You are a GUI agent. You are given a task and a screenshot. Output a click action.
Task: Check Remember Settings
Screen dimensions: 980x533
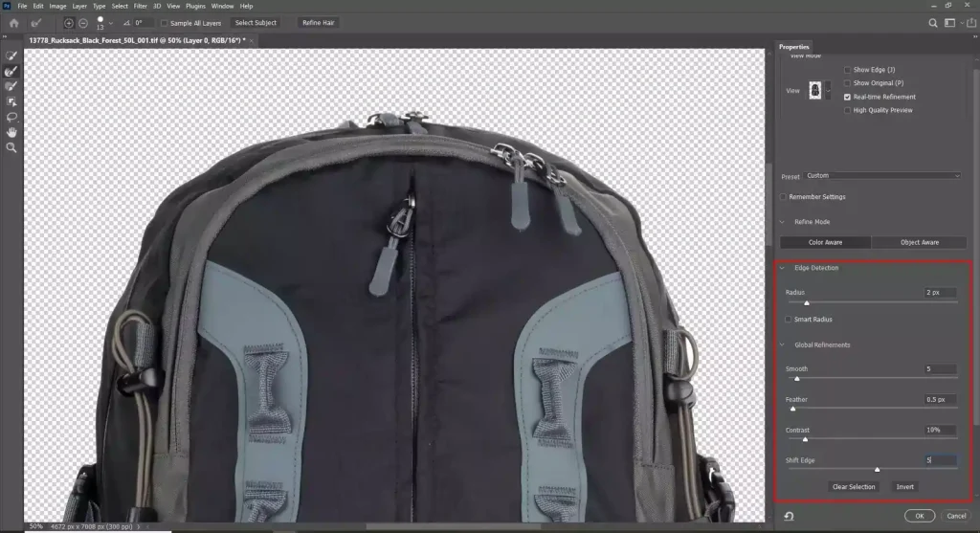[x=783, y=197]
